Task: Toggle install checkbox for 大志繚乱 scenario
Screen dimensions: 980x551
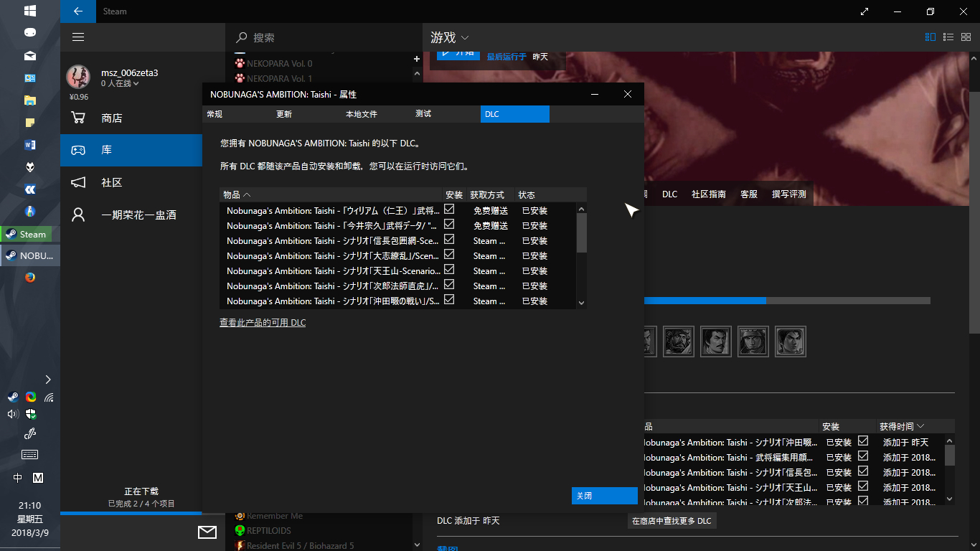Action: coord(449,254)
